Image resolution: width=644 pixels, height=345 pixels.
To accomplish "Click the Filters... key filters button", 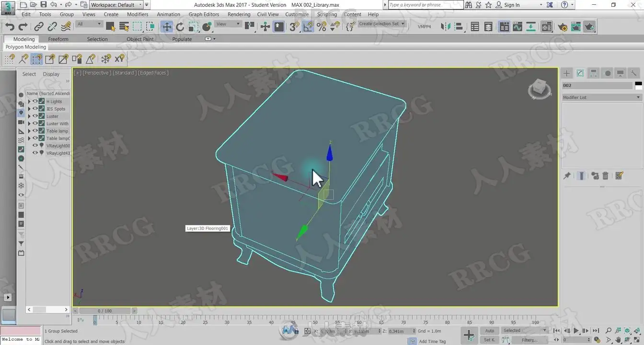I will click(x=529, y=340).
